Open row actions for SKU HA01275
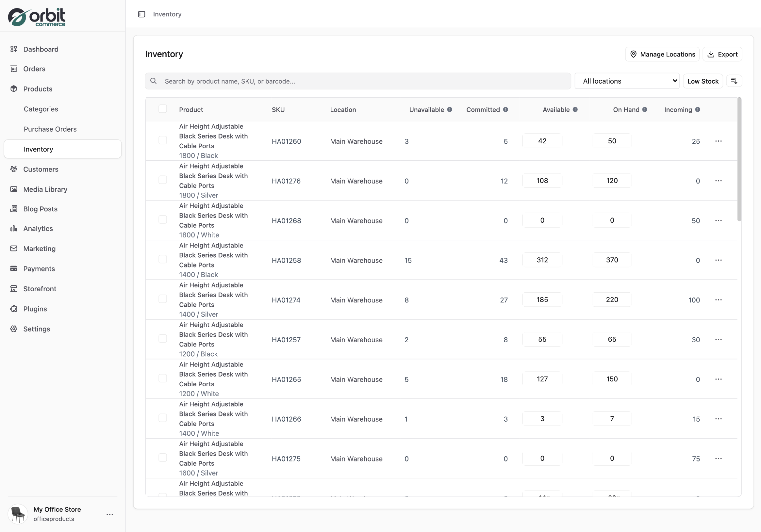Image resolution: width=761 pixels, height=532 pixels. (x=718, y=459)
